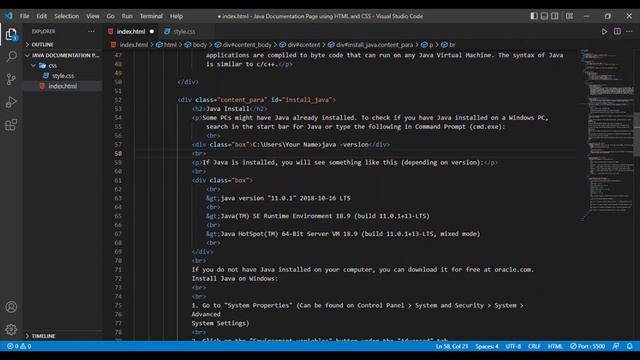
Task: Open Customize Layout icon
Action: coord(569,16)
